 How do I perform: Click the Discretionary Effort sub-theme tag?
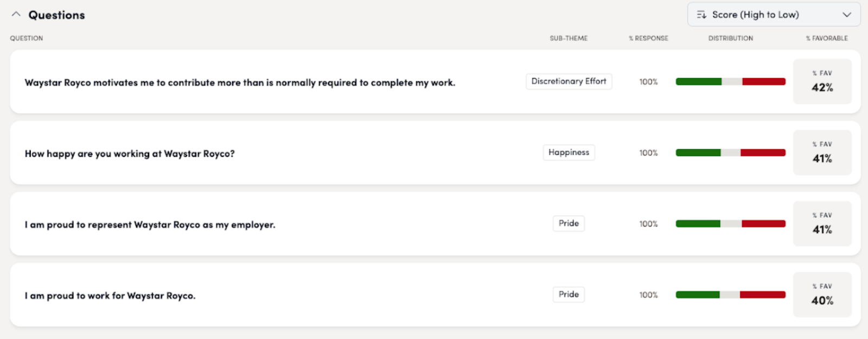click(x=569, y=81)
